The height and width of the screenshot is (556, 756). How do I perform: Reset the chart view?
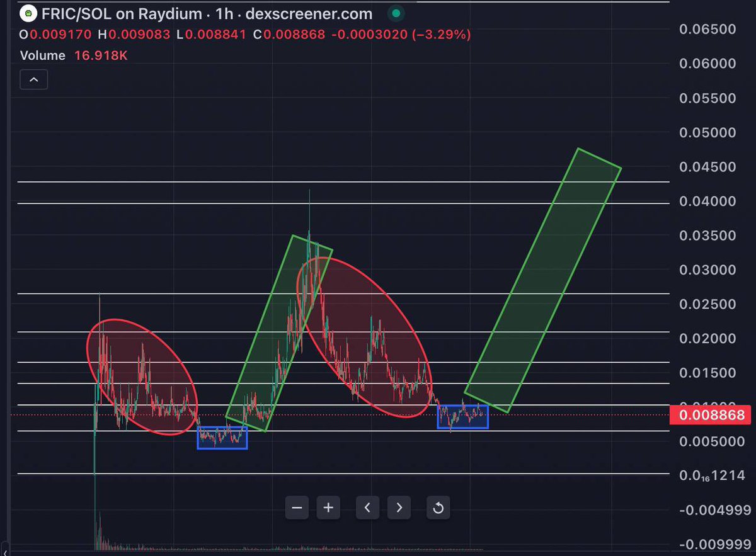439,507
